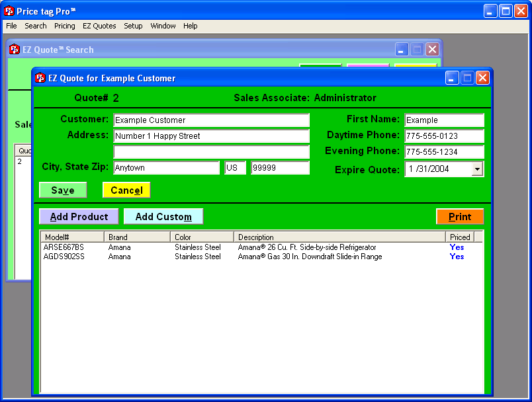
Task: Click the Brand column header
Action: click(137, 237)
